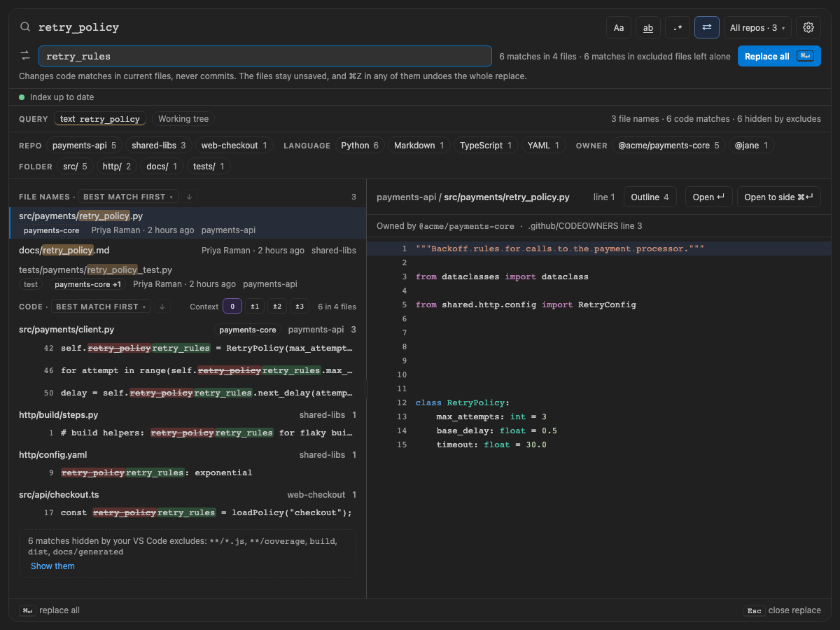Set context lines to ±2
Image resolution: width=840 pixels, height=630 pixels.
coord(277,307)
